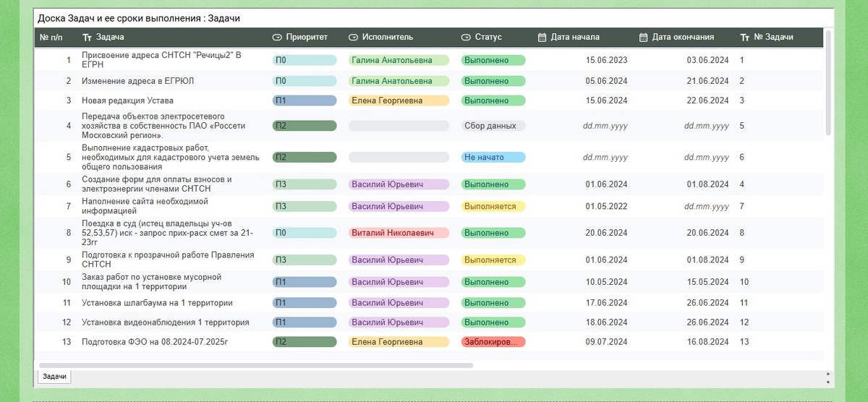This screenshot has width=868, height=402.
Task: Open status Выполняется for Наполнение сайта row
Action: click(493, 206)
